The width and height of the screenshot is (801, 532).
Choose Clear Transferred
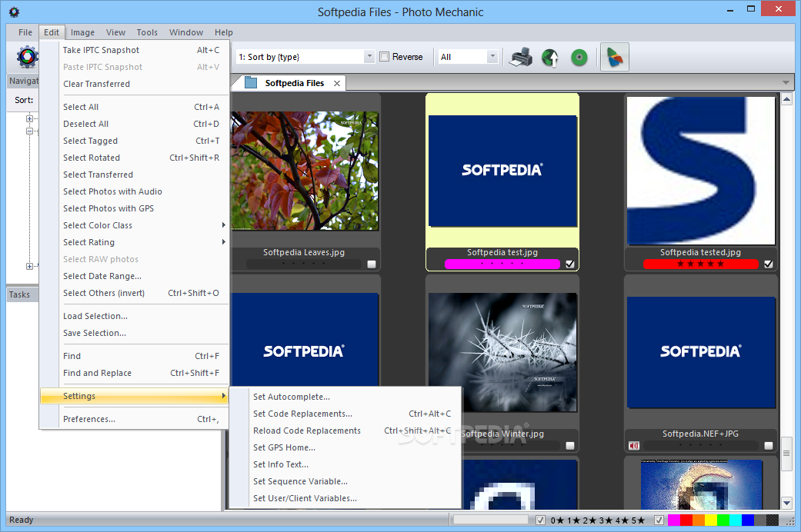(x=134, y=84)
